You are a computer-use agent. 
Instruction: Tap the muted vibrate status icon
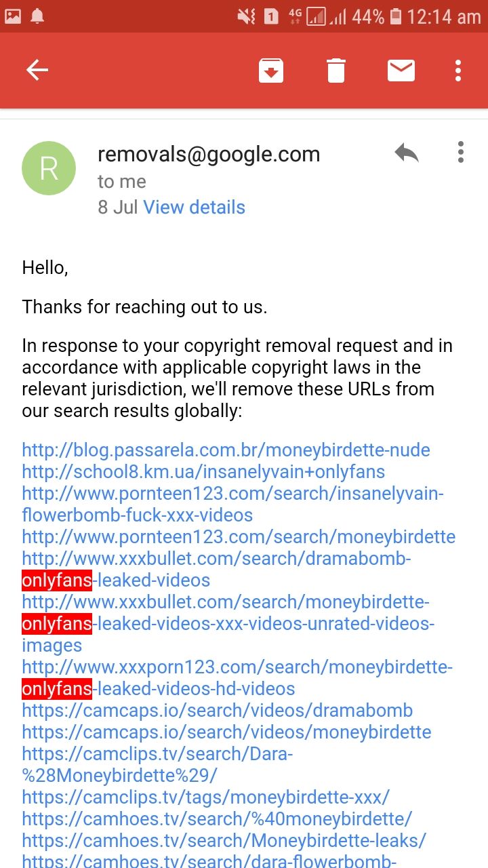[x=246, y=16]
